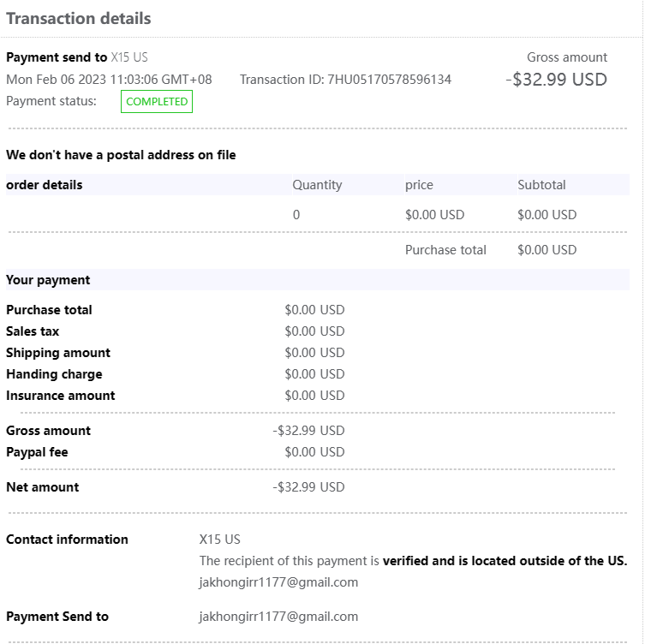
Task: Click the green COMPLETED payment status badge
Action: pyautogui.click(x=157, y=102)
